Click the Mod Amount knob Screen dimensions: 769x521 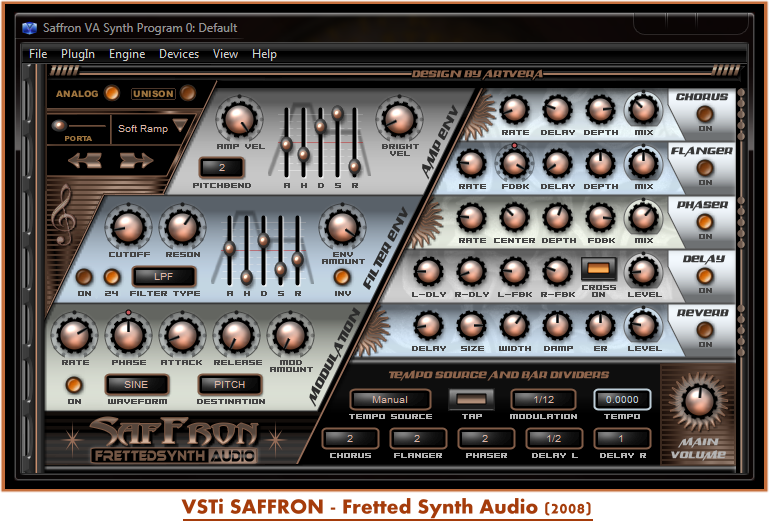coord(289,336)
